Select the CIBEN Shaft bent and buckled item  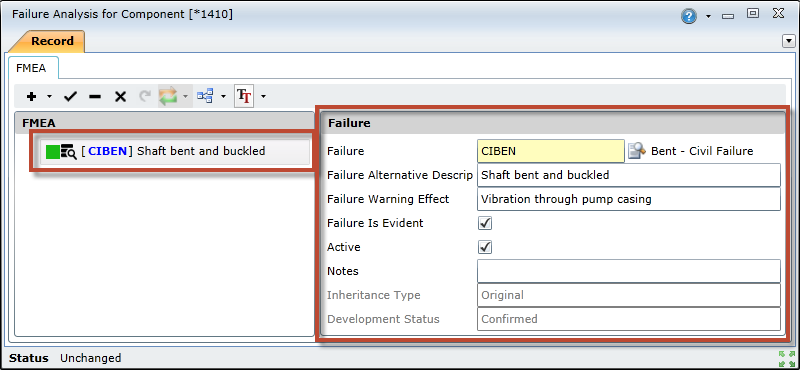175,152
